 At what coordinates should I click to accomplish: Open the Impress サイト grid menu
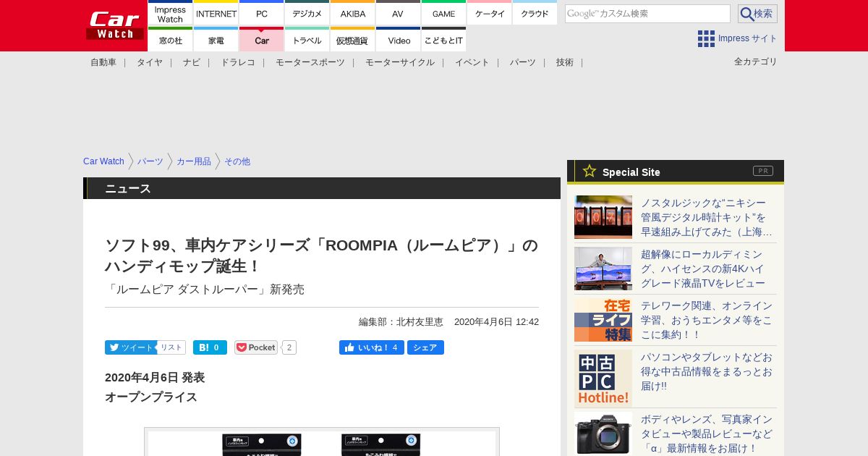point(738,38)
